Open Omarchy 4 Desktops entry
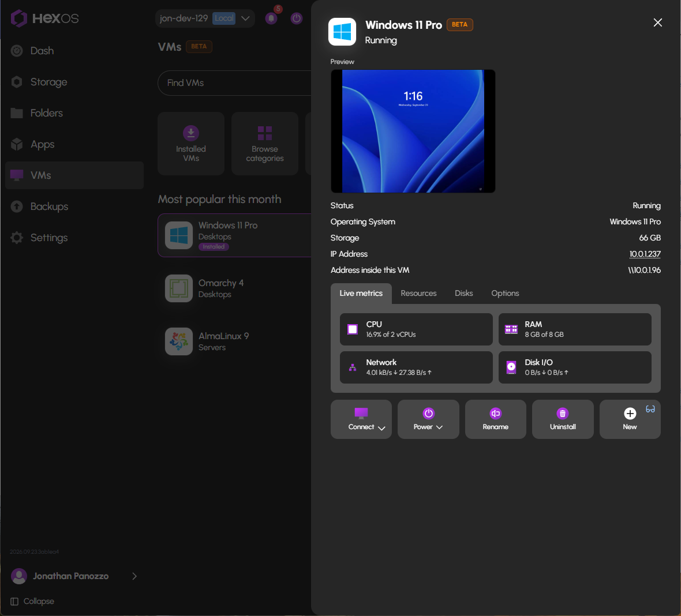The image size is (681, 616). [x=234, y=288]
